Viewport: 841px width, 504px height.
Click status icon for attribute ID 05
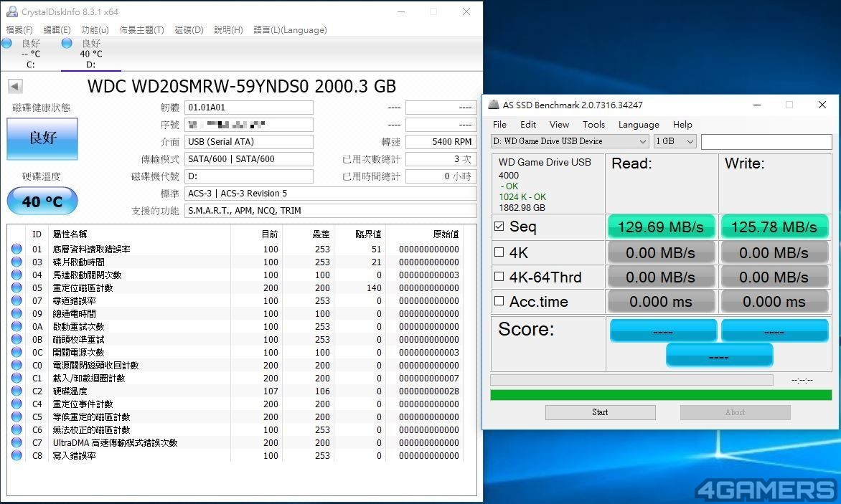pyautogui.click(x=17, y=287)
